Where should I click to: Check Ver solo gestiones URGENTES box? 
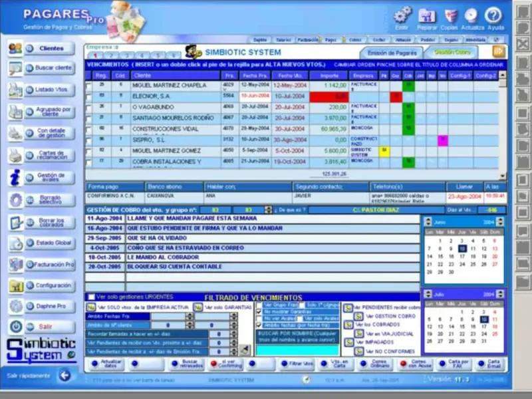coord(91,297)
